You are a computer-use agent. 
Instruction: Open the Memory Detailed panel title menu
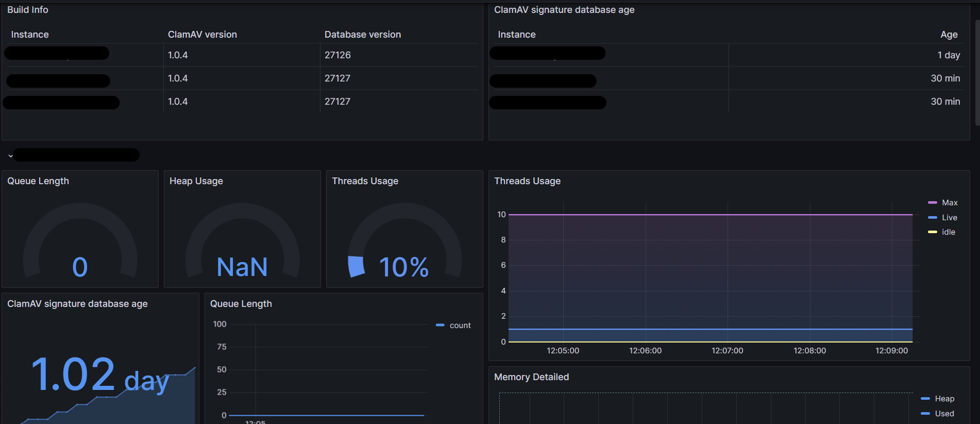pos(531,377)
